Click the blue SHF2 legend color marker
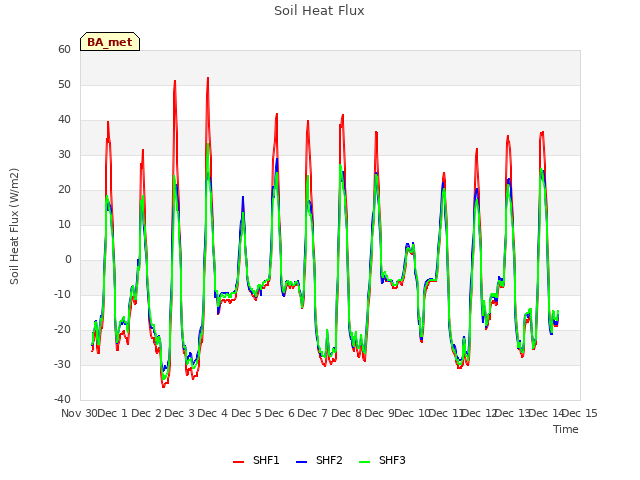640x480 pixels. (x=301, y=462)
